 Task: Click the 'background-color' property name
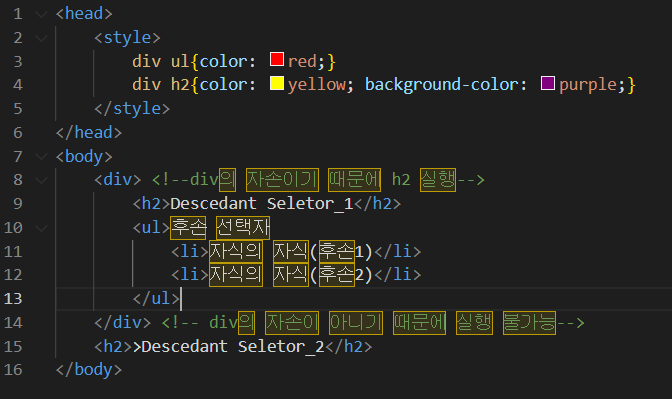pos(441,85)
